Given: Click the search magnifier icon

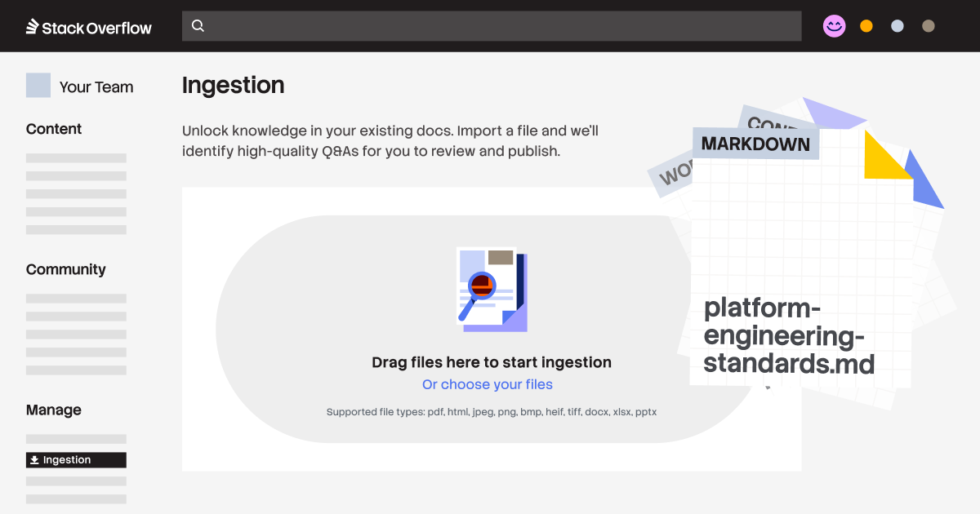Looking at the screenshot, I should pos(198,26).
